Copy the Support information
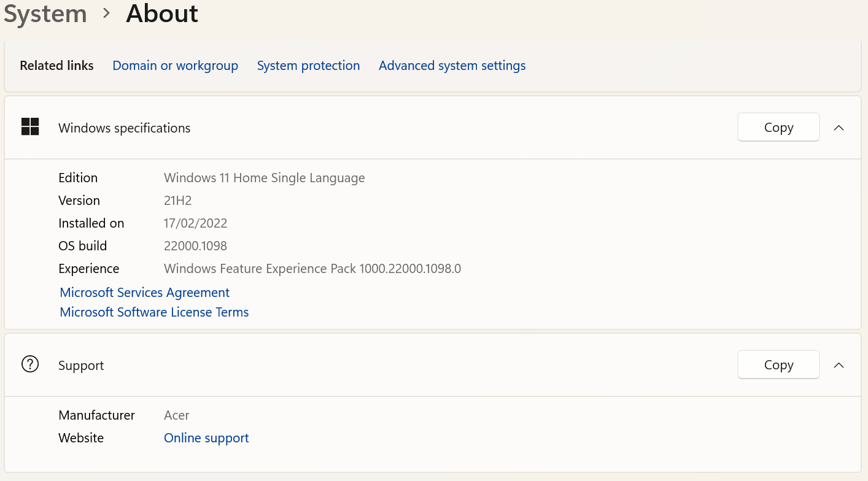Image resolution: width=868 pixels, height=481 pixels. coord(778,365)
